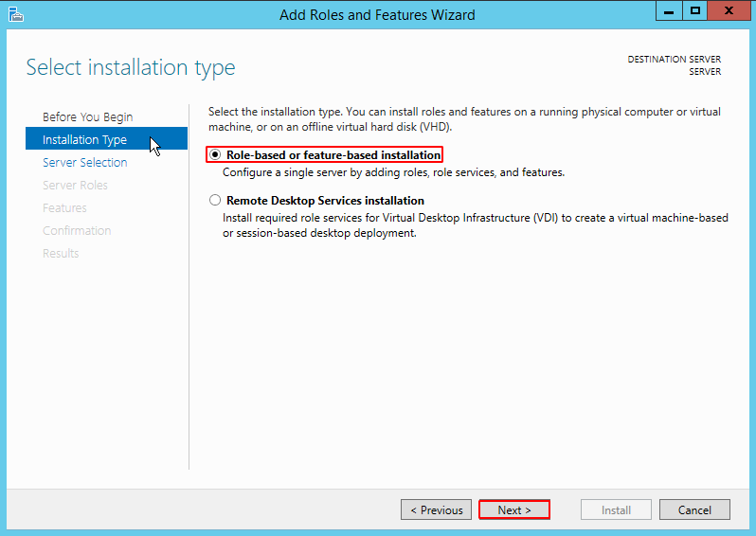
Task: Minimize the wizard window
Action: tap(669, 11)
